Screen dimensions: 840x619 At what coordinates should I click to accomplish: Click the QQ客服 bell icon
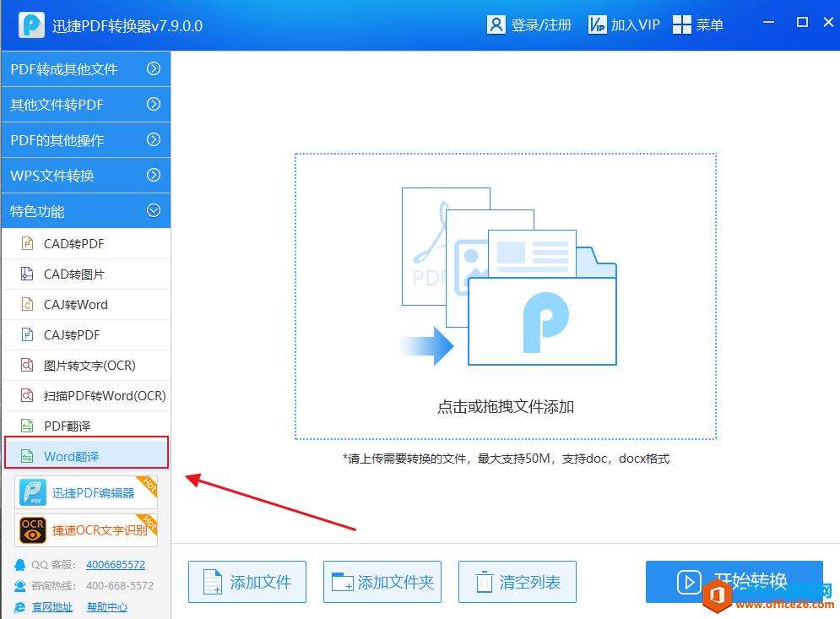[x=19, y=564]
